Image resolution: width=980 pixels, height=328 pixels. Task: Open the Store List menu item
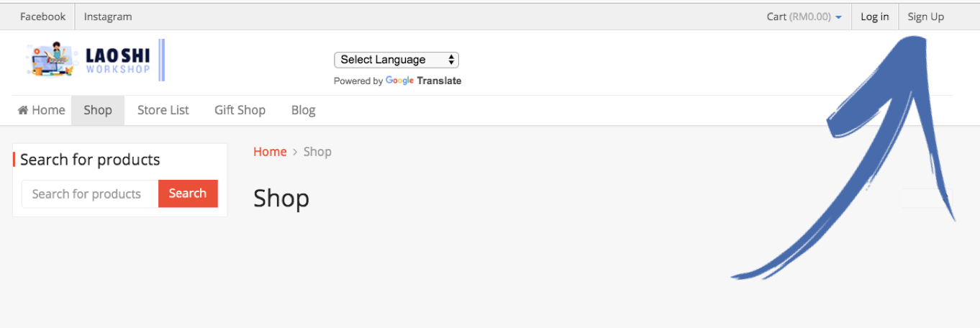click(x=163, y=110)
